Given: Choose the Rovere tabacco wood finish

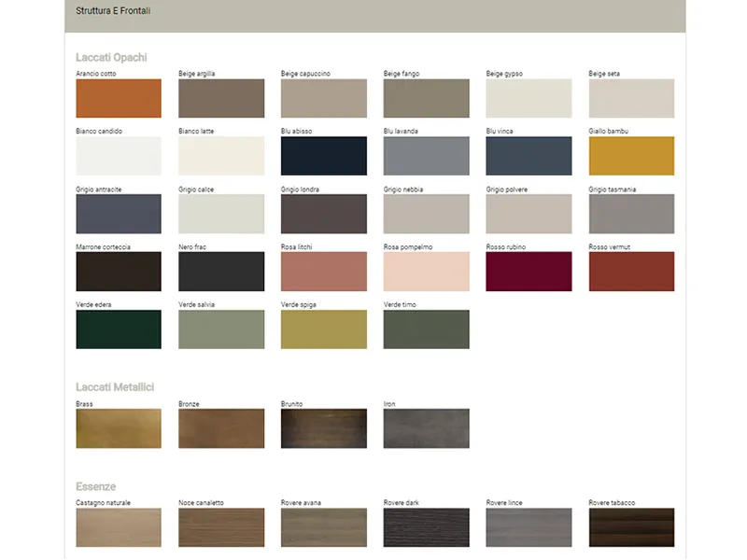Looking at the screenshot, I should click(631, 527).
